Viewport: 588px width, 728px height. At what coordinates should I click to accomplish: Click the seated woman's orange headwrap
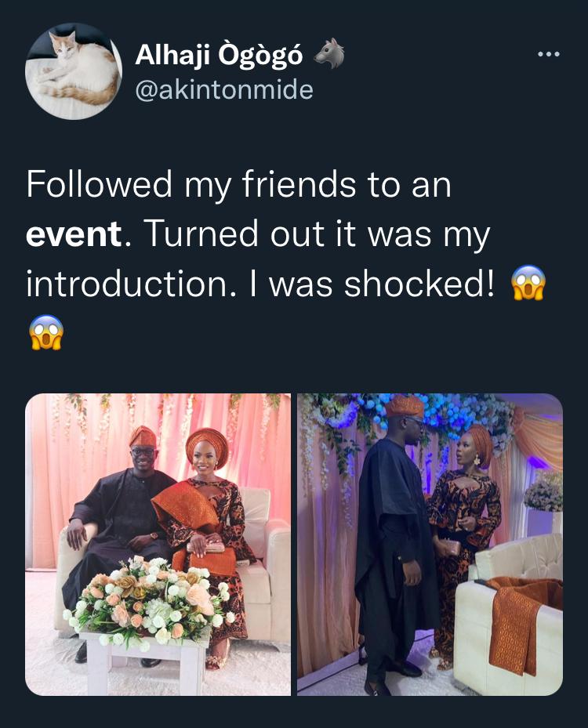[208, 444]
